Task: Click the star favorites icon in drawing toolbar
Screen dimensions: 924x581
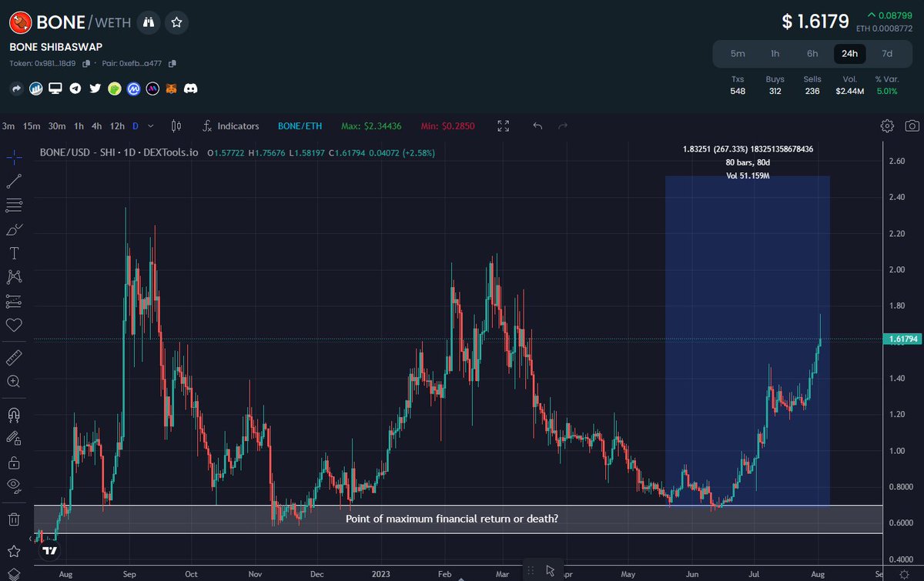Action: point(14,552)
